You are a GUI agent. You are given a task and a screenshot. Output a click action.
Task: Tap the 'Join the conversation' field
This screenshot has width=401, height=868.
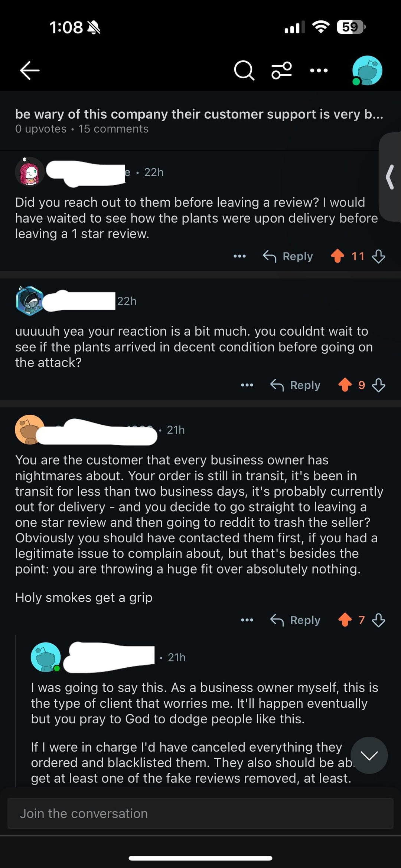(x=200, y=813)
